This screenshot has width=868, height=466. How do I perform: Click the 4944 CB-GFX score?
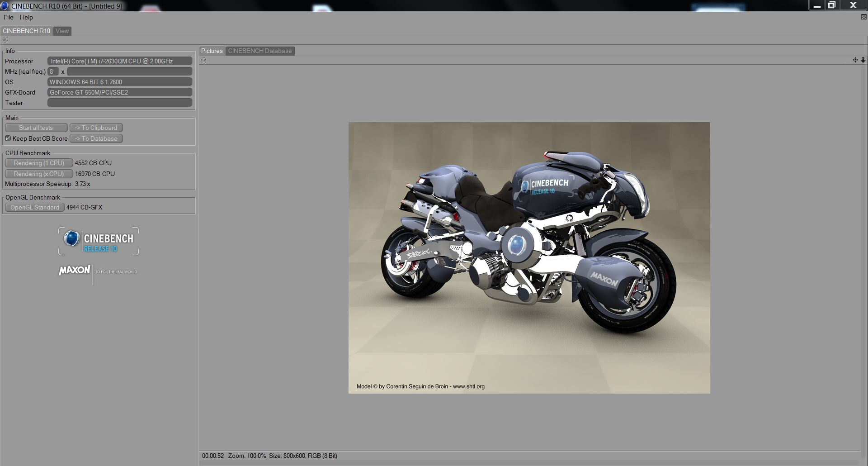[85, 207]
